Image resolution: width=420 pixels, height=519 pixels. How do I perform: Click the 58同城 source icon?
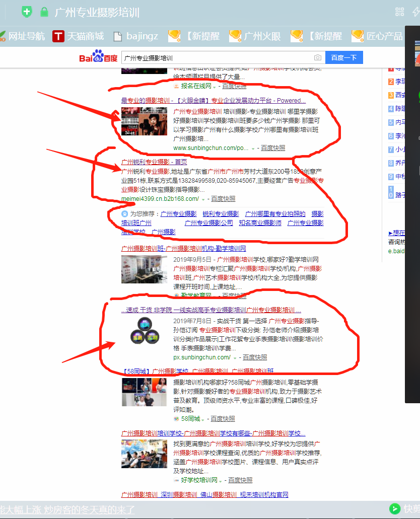coord(176,419)
